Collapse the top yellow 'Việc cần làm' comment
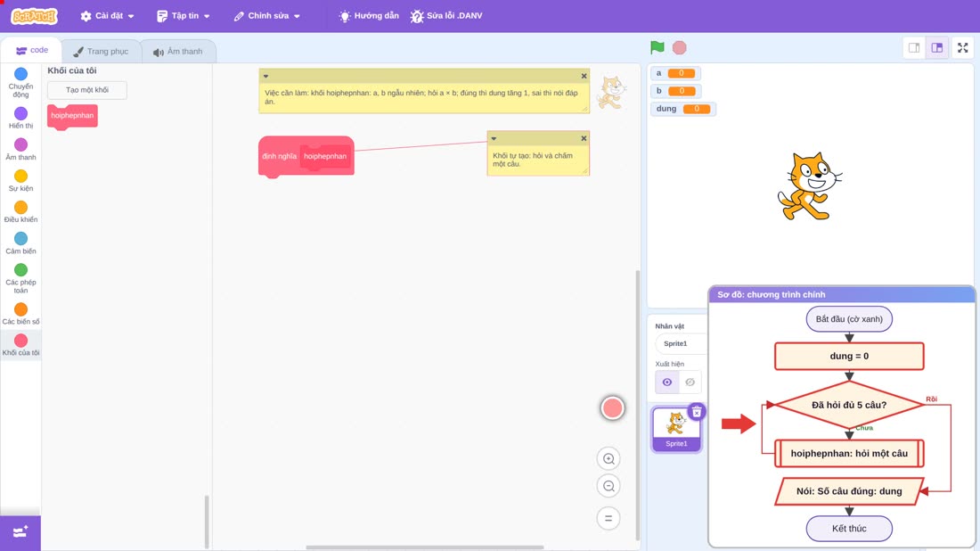The height and width of the screenshot is (551, 980). click(265, 76)
